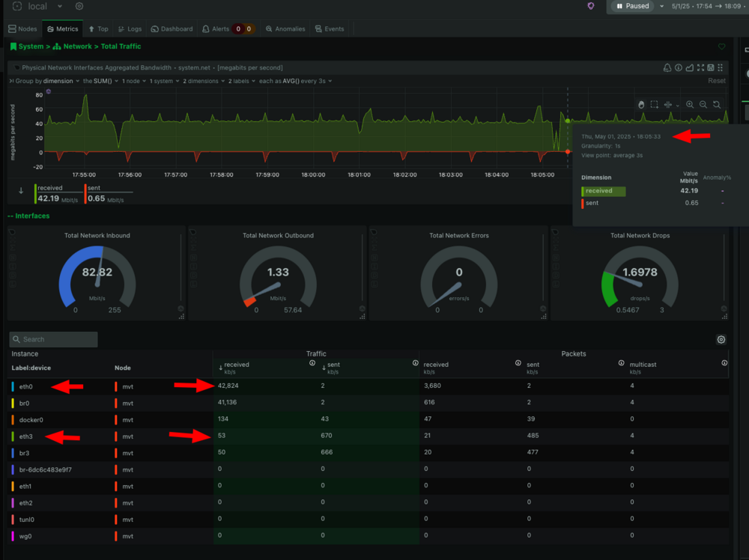Reset chart zoom with the rotate icon

pos(717,105)
